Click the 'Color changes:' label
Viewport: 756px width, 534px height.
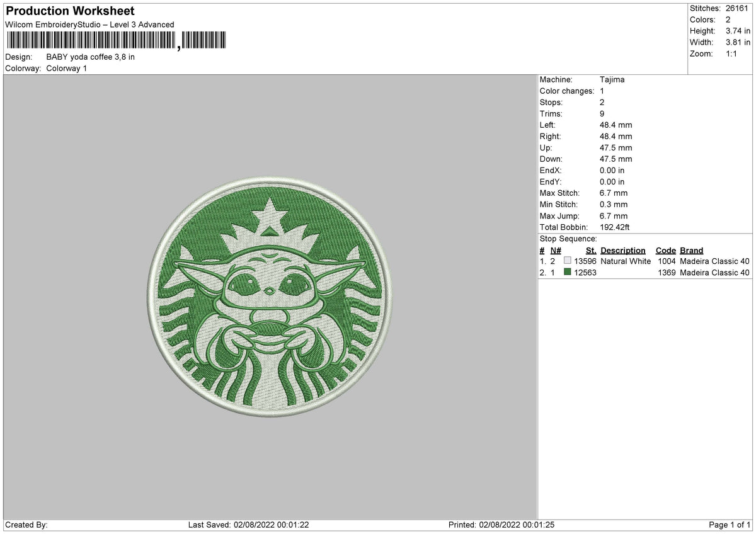click(x=567, y=91)
